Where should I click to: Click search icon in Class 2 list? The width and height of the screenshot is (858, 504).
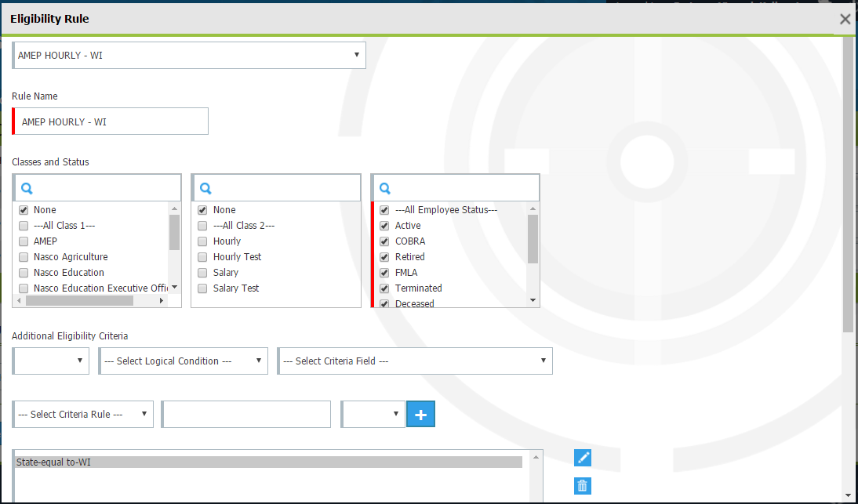pyautogui.click(x=206, y=188)
